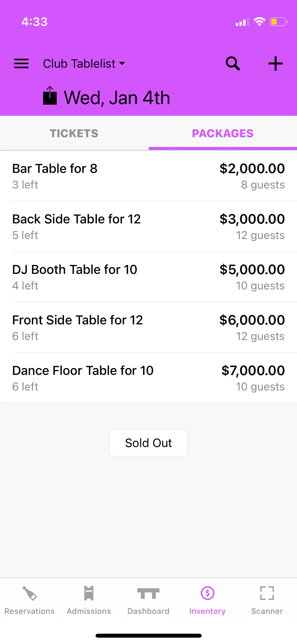
Task: Select Back Side Table for 12 package
Action: coord(77,226)
